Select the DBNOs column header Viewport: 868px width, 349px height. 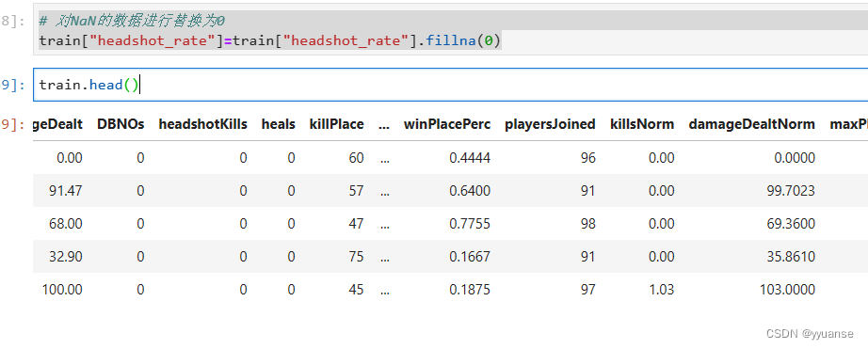click(121, 124)
